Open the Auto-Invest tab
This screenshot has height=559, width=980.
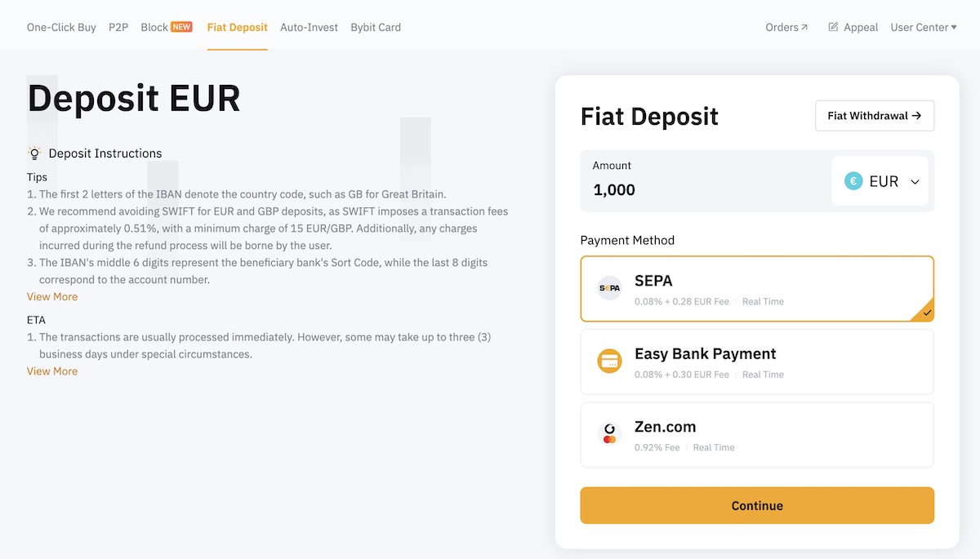tap(309, 26)
